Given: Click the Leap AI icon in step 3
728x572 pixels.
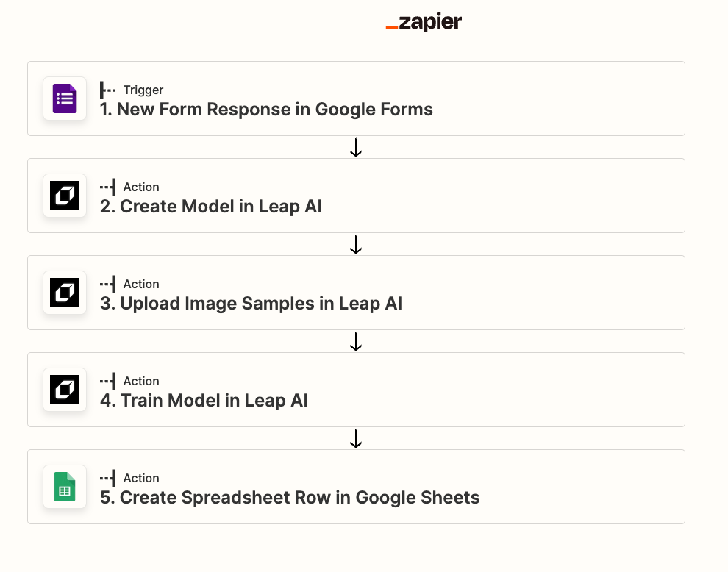Looking at the screenshot, I should (x=65, y=293).
